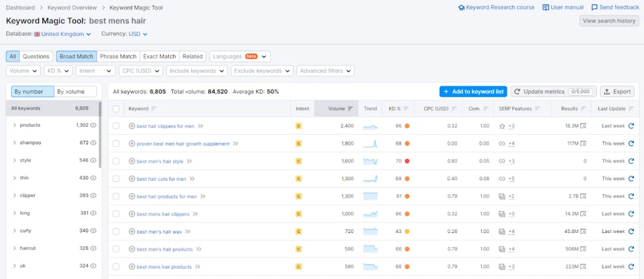View SERP results icon for 18.3M row
644x279 pixels.
pos(584,126)
